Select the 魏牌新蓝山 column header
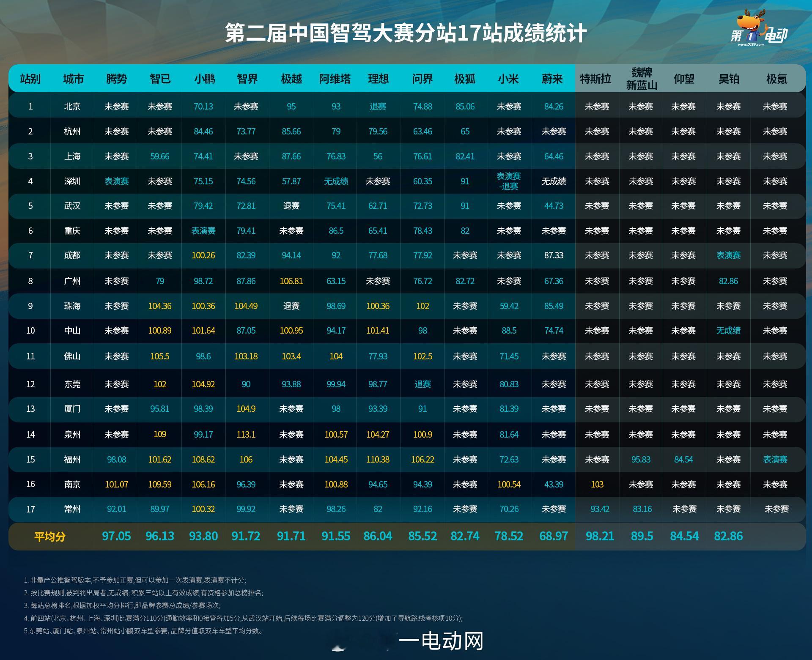The width and height of the screenshot is (812, 660). click(x=642, y=79)
